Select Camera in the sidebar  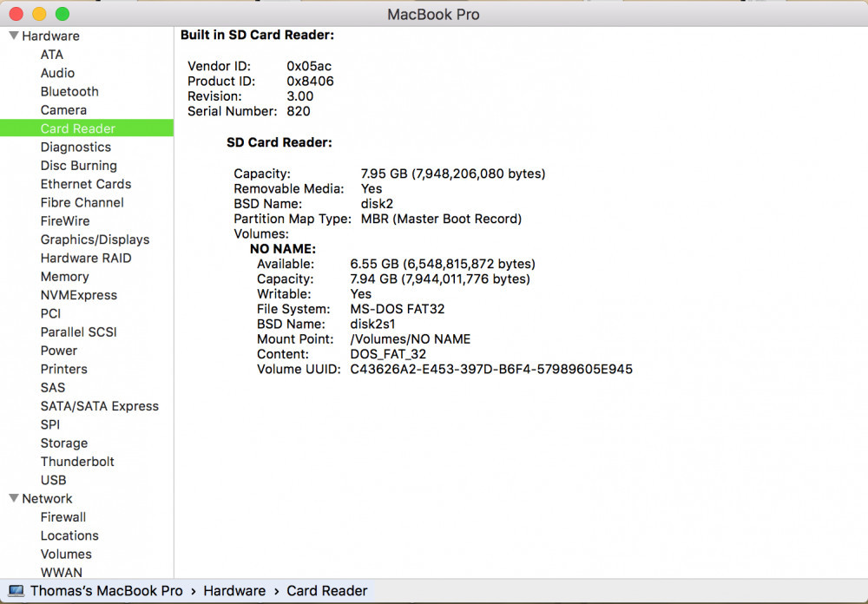(x=63, y=110)
